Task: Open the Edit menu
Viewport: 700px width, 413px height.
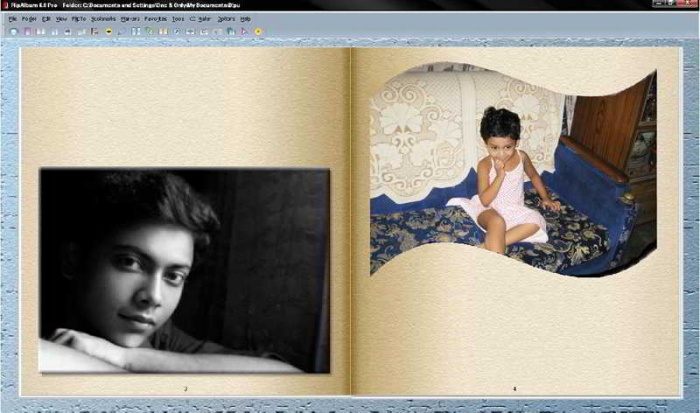Action: [x=46, y=19]
